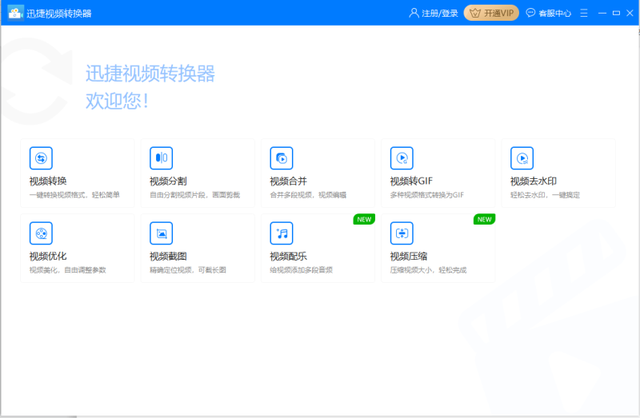Open the 视频配乐 add music icon
This screenshot has width=640, height=418.
(x=281, y=233)
